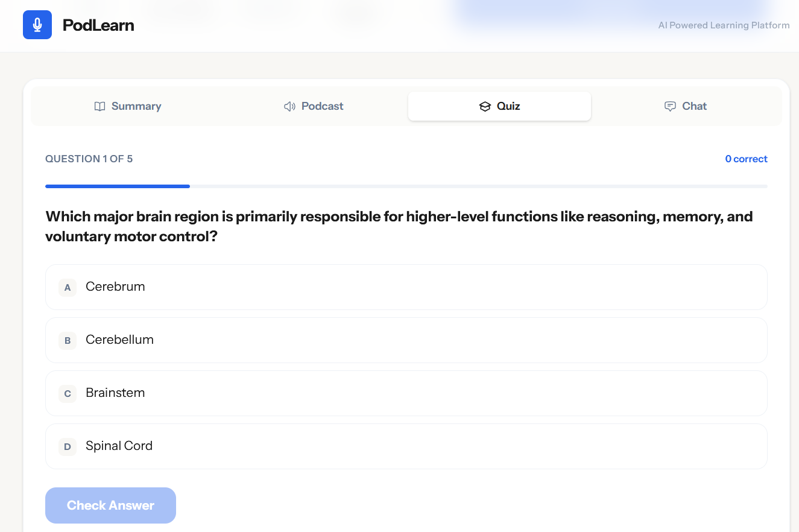
Task: Select the Cerebellum answer option
Action: tap(405, 340)
